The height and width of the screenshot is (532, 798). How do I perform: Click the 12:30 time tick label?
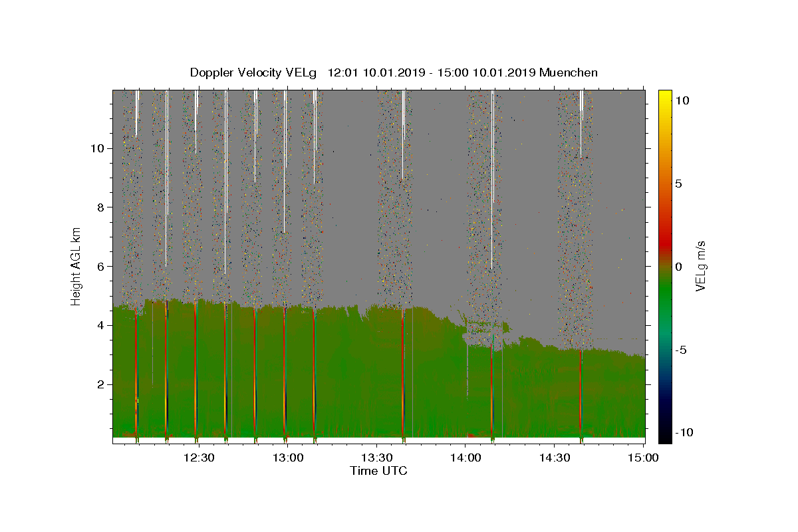pos(199,458)
